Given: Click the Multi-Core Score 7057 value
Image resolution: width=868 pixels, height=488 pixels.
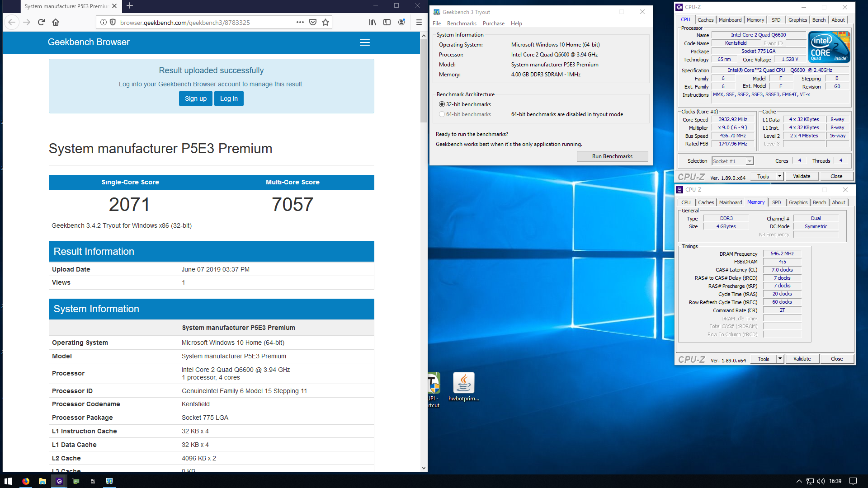Looking at the screenshot, I should [x=292, y=205].
